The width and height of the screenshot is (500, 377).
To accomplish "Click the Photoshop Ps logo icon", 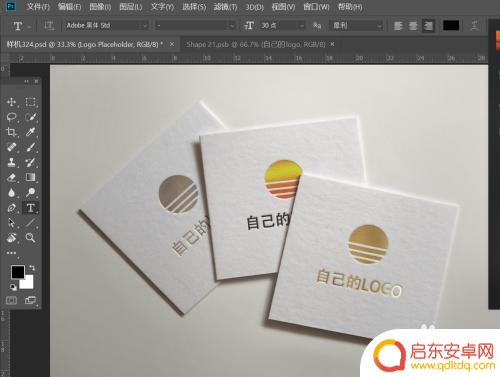I will point(11,6).
